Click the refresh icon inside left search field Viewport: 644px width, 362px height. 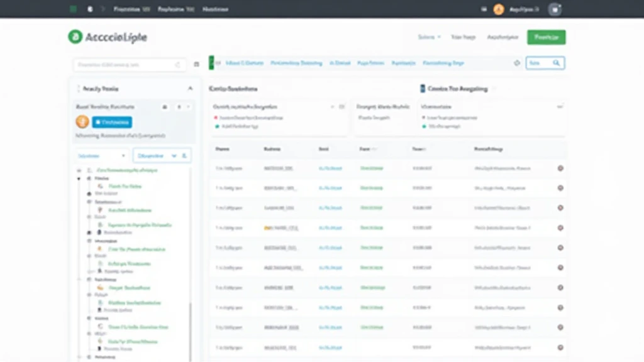click(x=177, y=64)
